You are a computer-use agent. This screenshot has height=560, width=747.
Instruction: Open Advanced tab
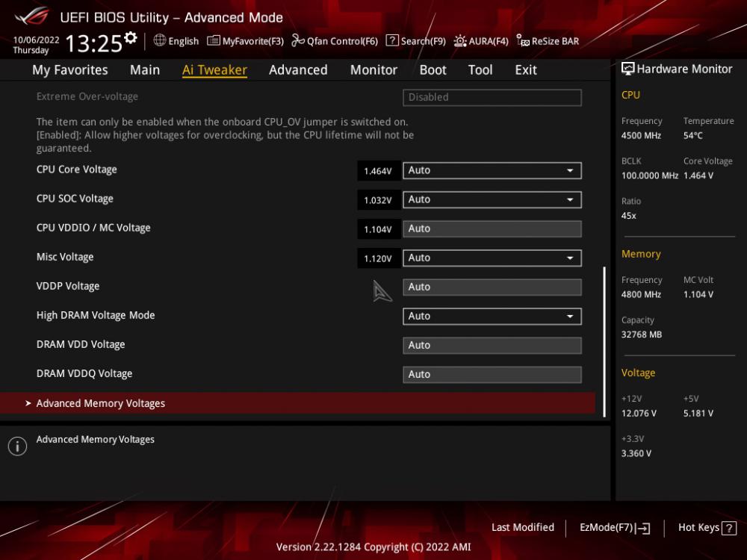pos(298,70)
